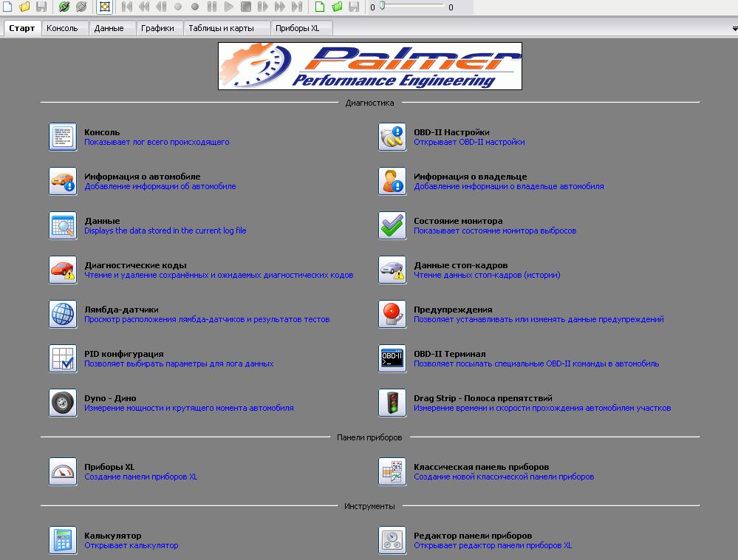The width and height of the screenshot is (738, 560).
Task: Open the Консоль log icon
Action: coord(63,137)
